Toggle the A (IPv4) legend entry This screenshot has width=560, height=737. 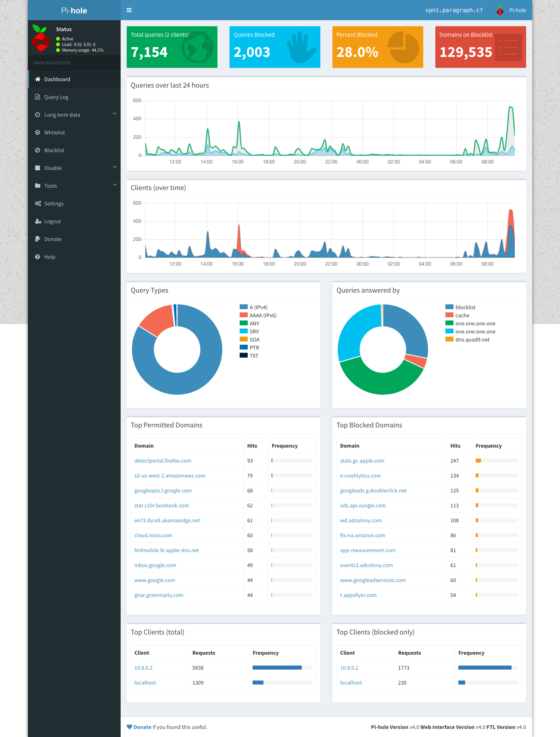(x=253, y=307)
